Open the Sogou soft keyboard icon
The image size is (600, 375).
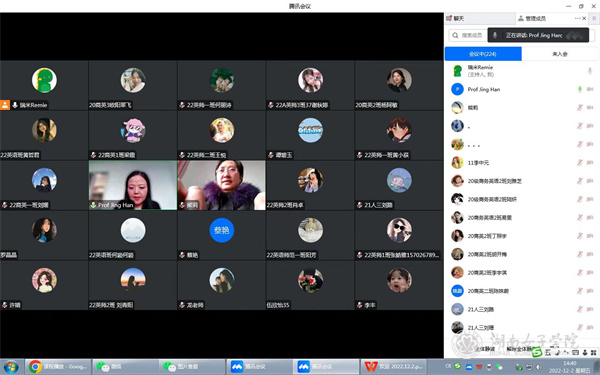coord(575,352)
